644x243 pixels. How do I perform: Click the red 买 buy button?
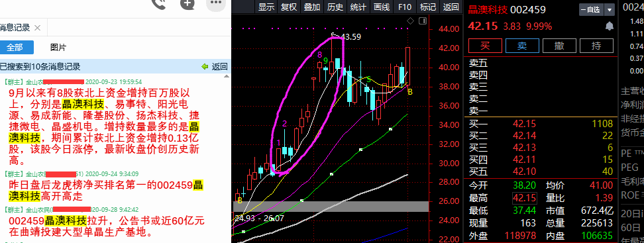click(485, 46)
